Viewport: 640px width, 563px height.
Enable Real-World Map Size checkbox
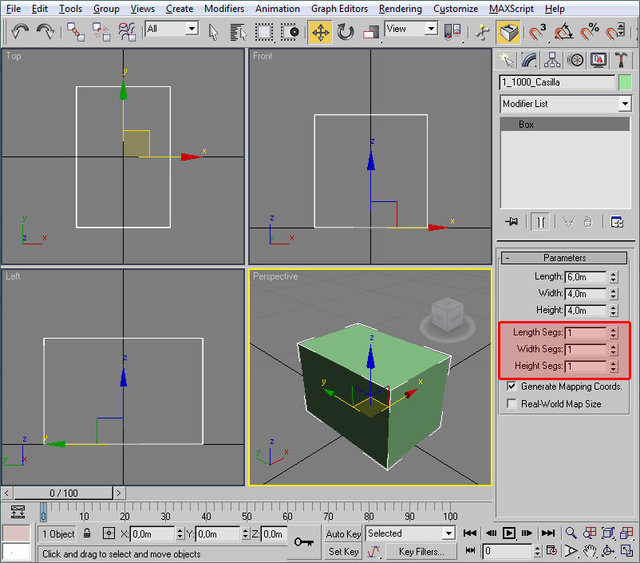click(512, 404)
